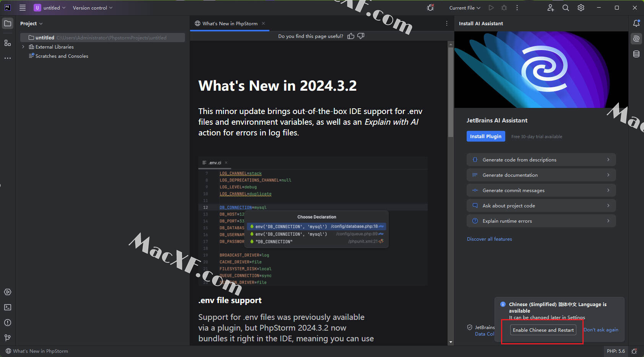The height and width of the screenshot is (357, 644).
Task: Click thumbs up for page useful
Action: pos(351,36)
